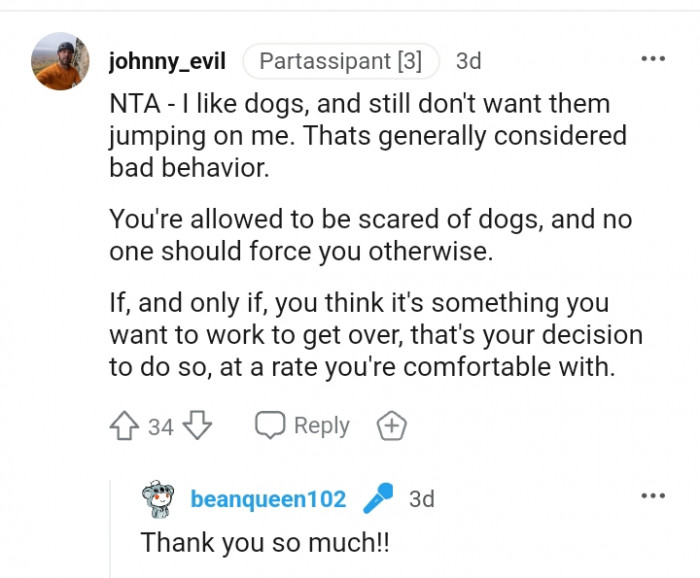
Task: Give an award to johnny_evil's comment
Action: click(391, 427)
